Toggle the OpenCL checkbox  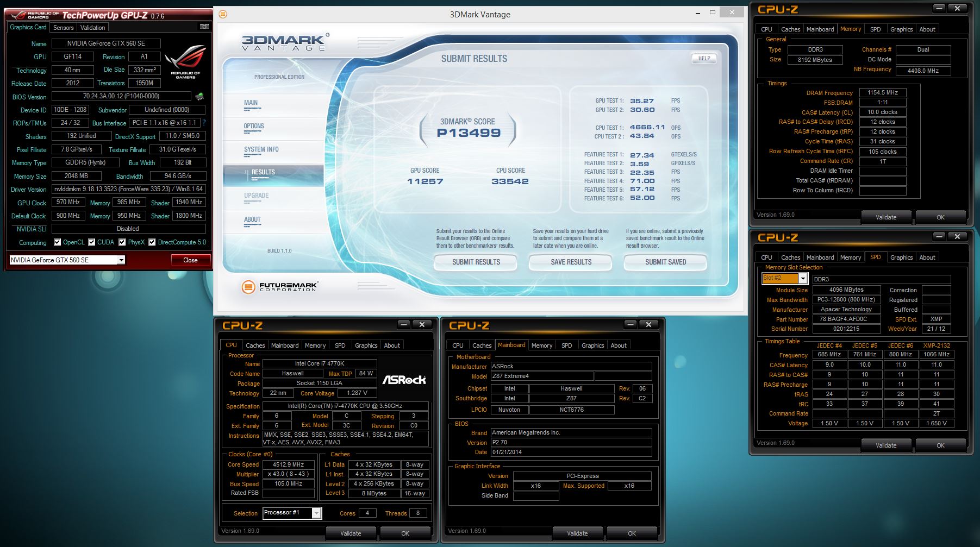click(57, 242)
